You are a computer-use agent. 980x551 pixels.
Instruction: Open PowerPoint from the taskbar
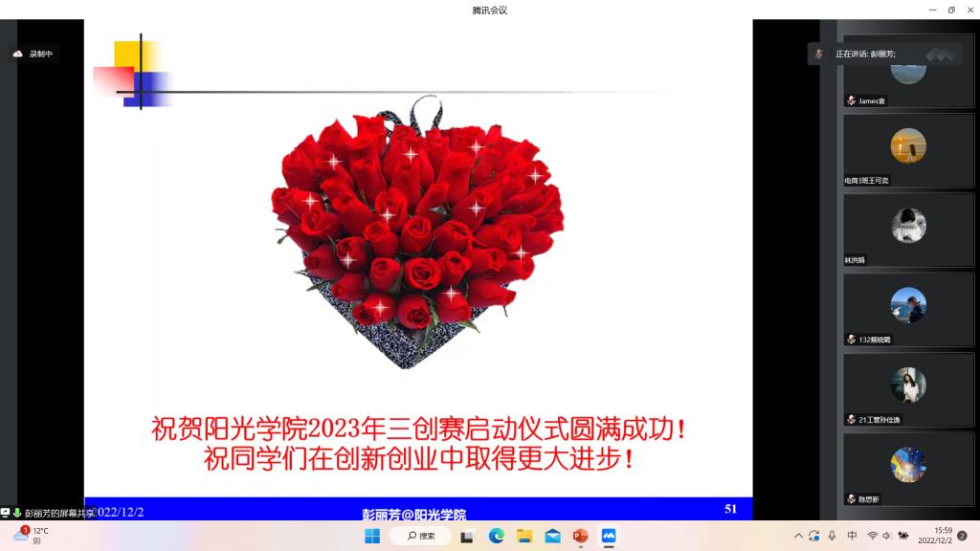tap(580, 536)
